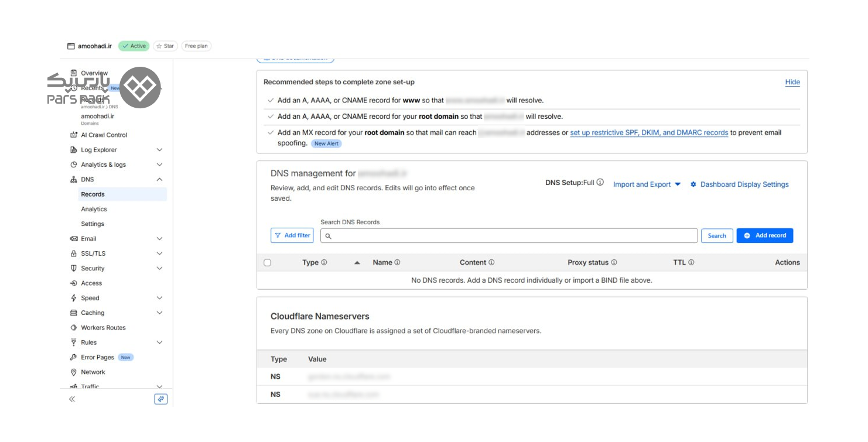Image resolution: width=868 pixels, height=442 pixels.
Task: Click the blue icon button at sidebar bottom
Action: click(x=160, y=399)
